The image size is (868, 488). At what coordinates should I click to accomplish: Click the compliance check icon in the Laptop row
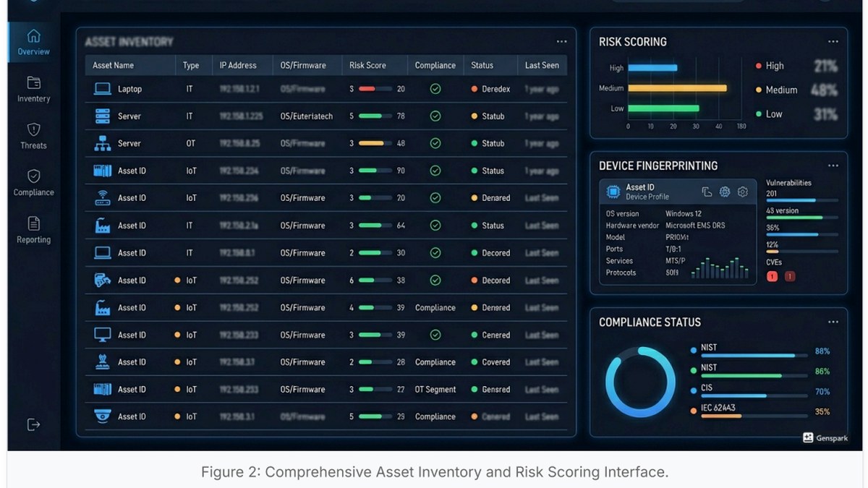435,89
